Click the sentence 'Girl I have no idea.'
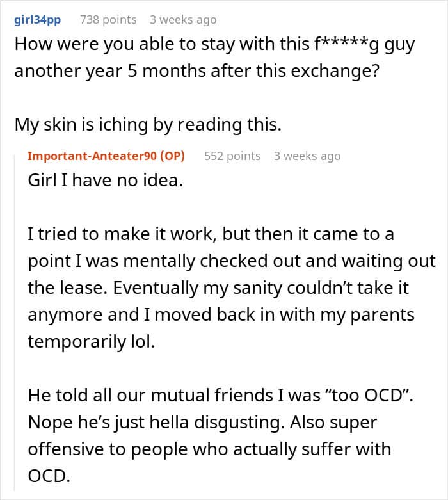The height and width of the screenshot is (500, 448). (105, 181)
